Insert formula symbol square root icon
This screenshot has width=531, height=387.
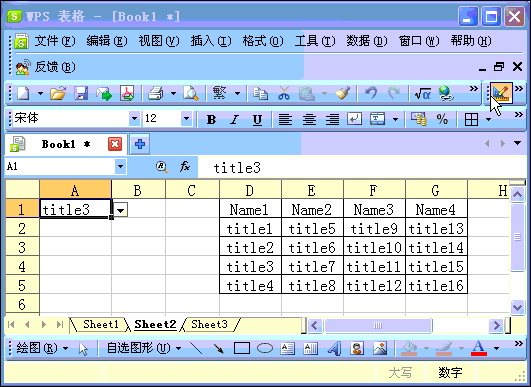tap(423, 93)
